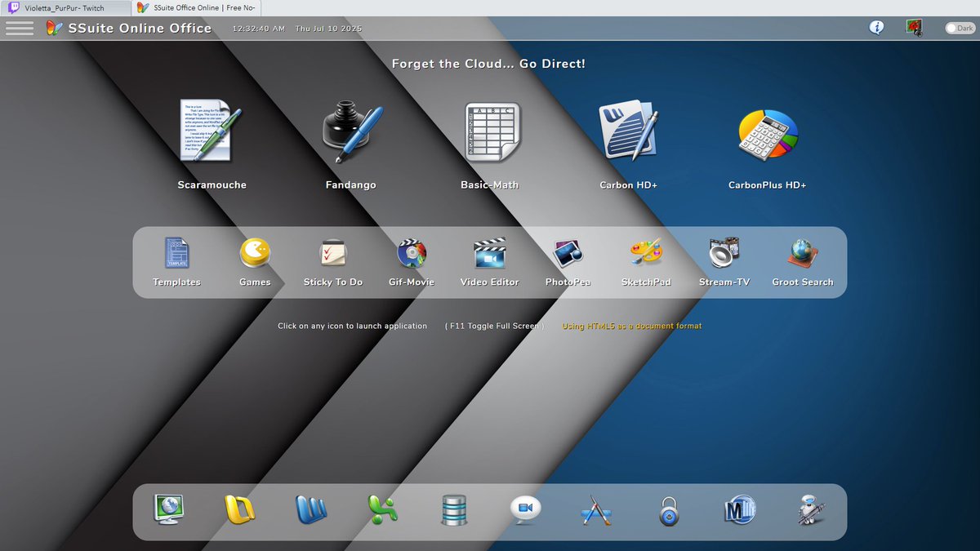The image size is (980, 551).
Task: Click the blue W icon in bottom dock
Action: point(311,509)
